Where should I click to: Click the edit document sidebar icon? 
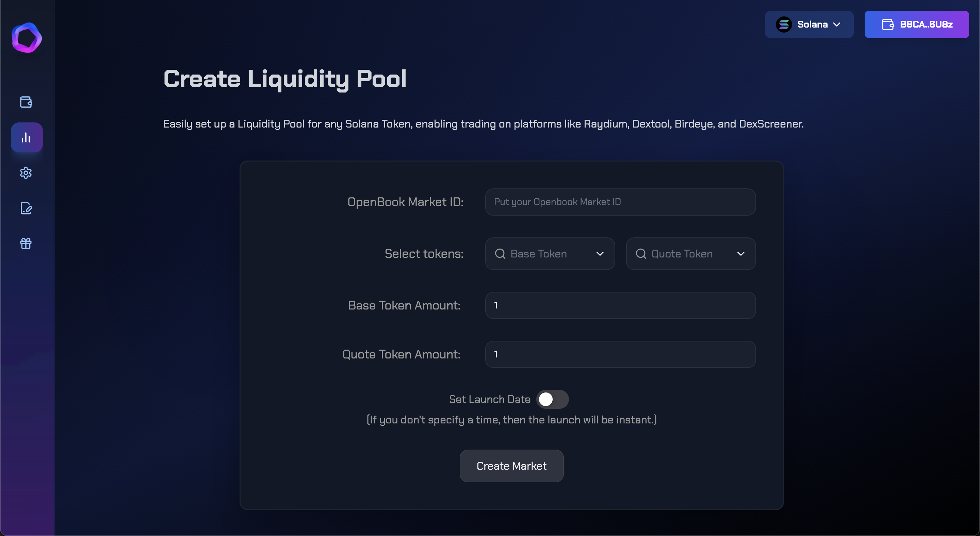(26, 208)
